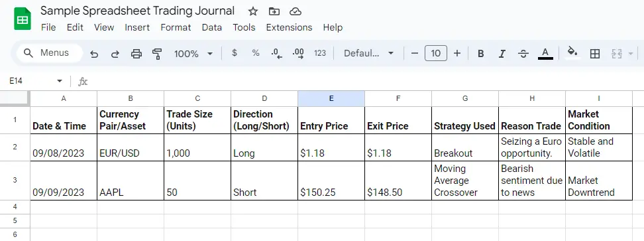Select the 'Date & Time' header cell
Image resolution: width=644 pixels, height=241 pixels.
pyautogui.click(x=64, y=120)
